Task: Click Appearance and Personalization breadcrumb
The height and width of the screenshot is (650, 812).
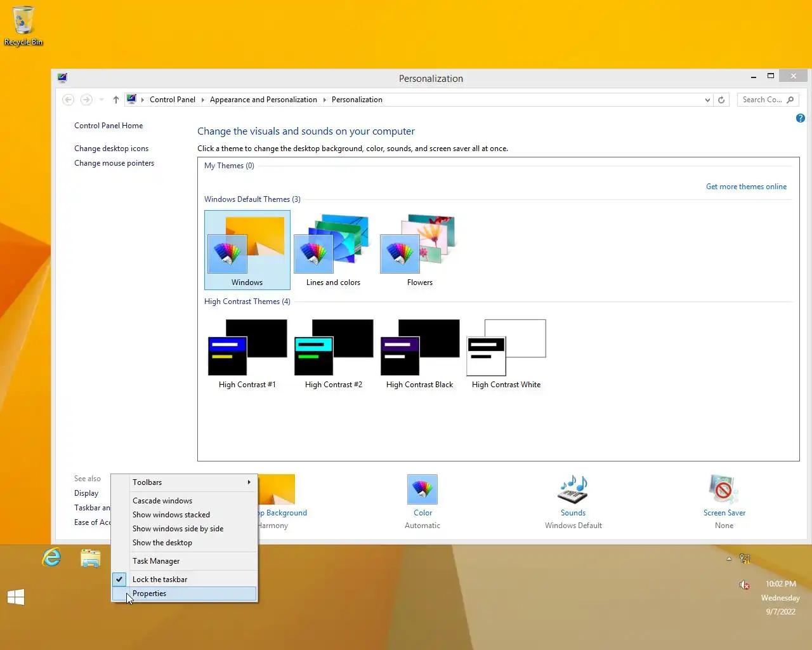Action: (x=263, y=100)
